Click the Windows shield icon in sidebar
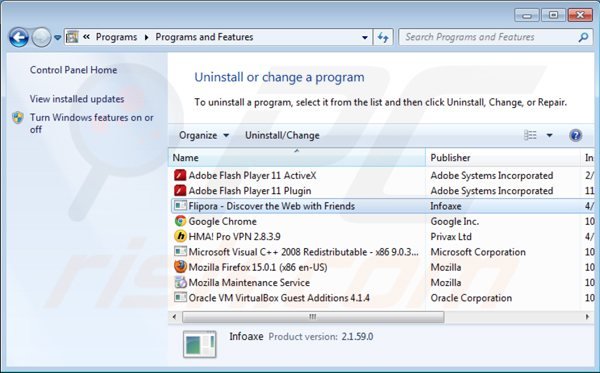 18,118
